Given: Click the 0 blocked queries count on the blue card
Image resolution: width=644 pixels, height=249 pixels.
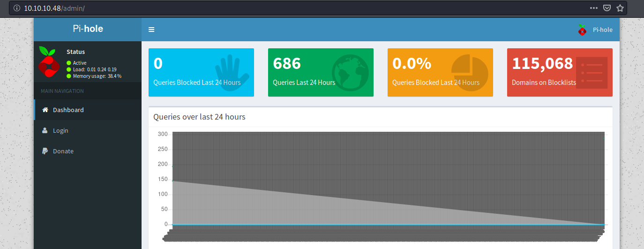Looking at the screenshot, I should pos(158,63).
